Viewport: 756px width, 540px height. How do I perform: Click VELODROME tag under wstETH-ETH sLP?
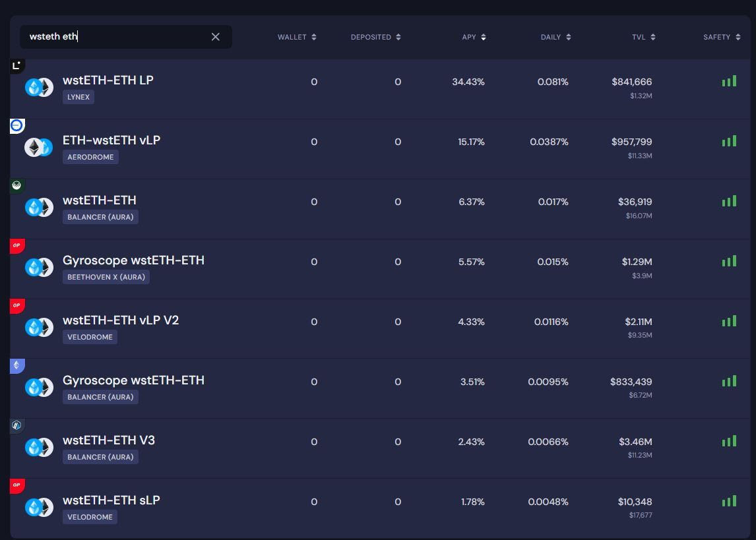pos(90,517)
